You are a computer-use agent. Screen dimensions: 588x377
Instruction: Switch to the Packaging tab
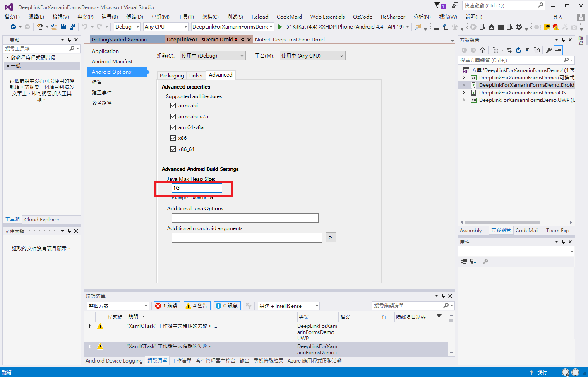tap(172, 75)
